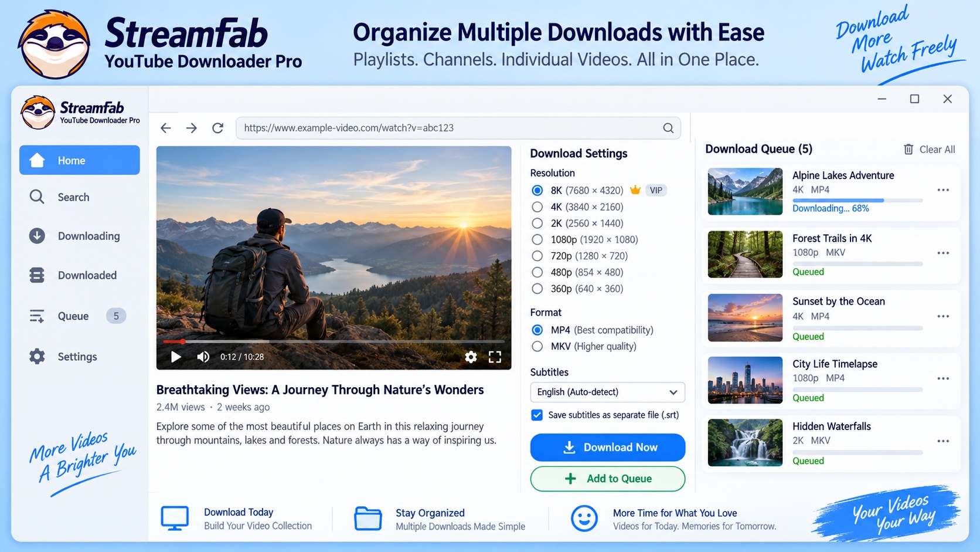Reload the page with refresh icon

217,128
